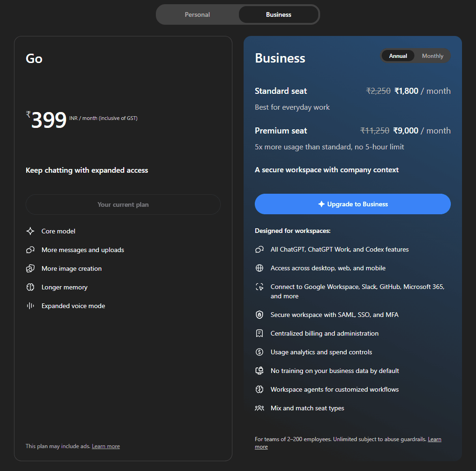
Task: Select Annual billing option
Action: (x=398, y=56)
